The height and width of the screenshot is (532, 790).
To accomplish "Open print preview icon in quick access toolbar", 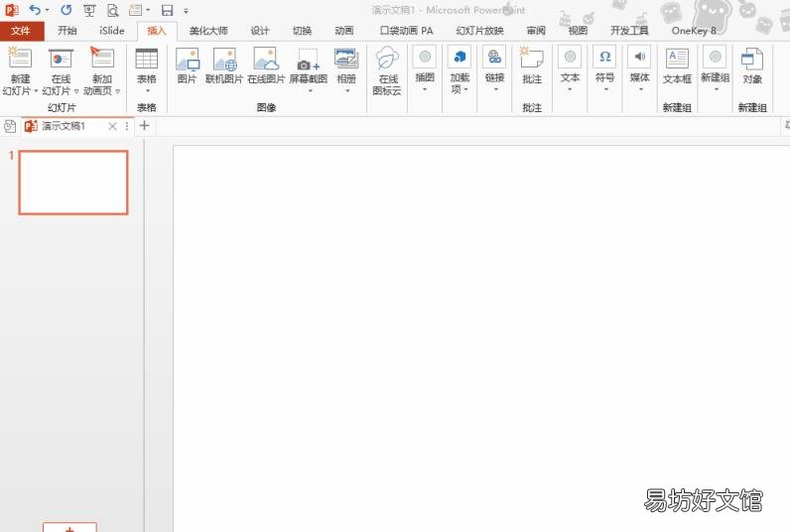I will click(x=113, y=10).
